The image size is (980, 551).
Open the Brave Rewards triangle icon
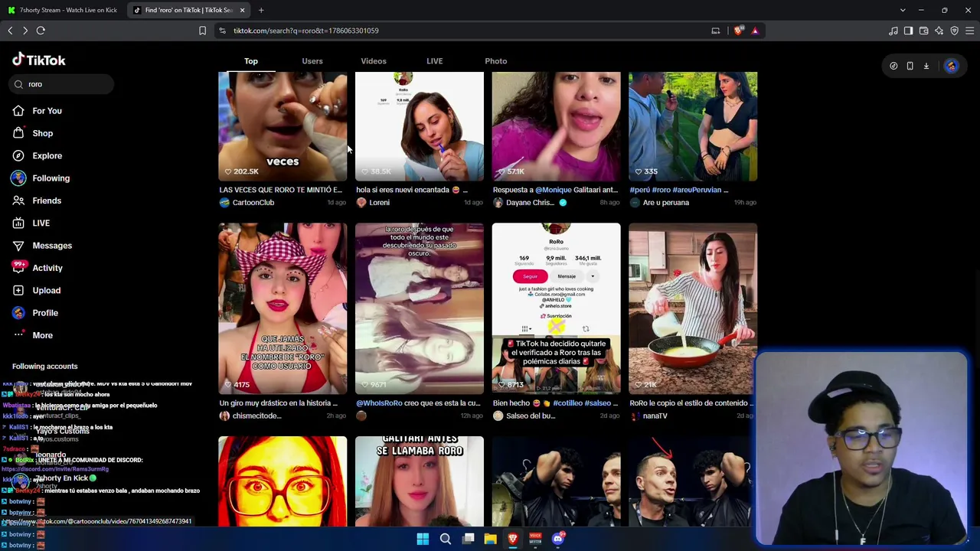click(755, 31)
